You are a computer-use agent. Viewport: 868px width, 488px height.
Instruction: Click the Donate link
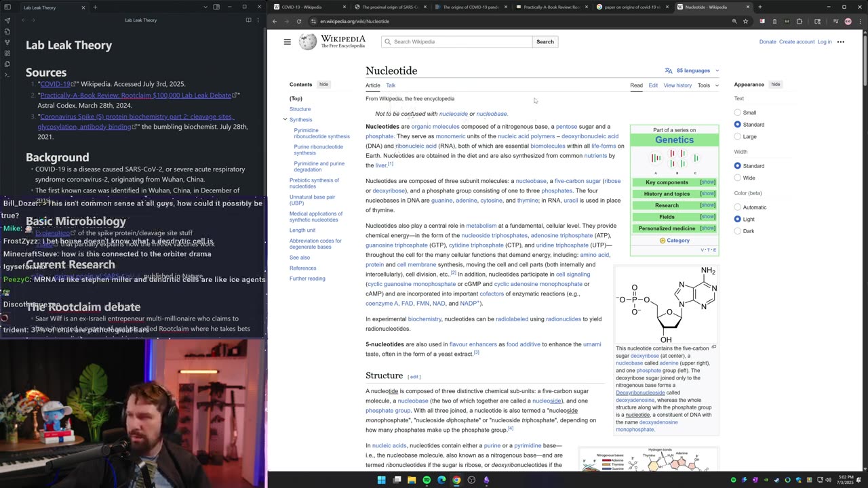(x=768, y=42)
